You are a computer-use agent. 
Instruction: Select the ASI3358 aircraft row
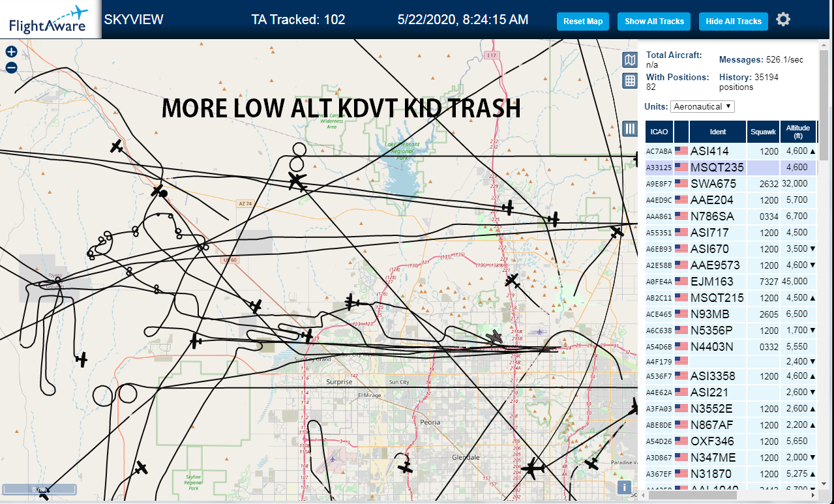click(x=731, y=376)
